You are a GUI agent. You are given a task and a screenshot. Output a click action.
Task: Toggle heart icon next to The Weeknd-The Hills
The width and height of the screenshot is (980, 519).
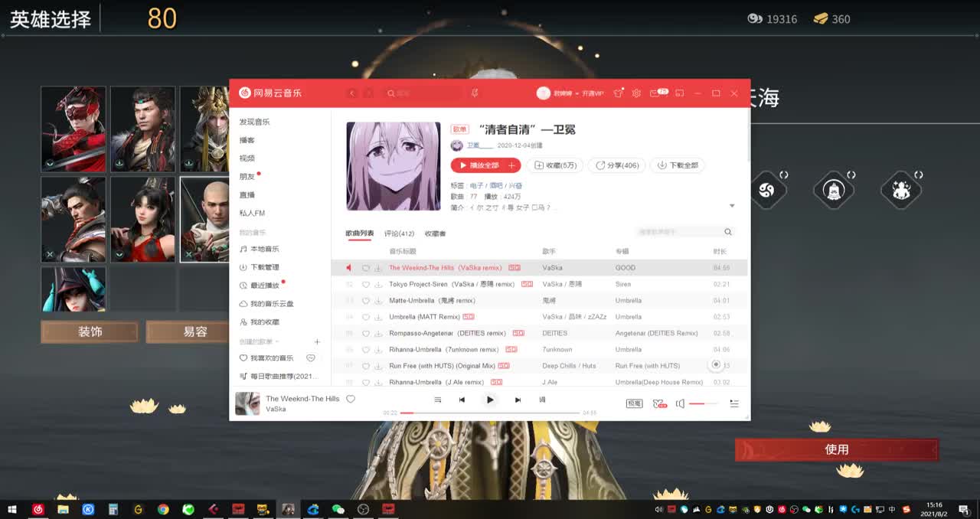click(x=365, y=267)
